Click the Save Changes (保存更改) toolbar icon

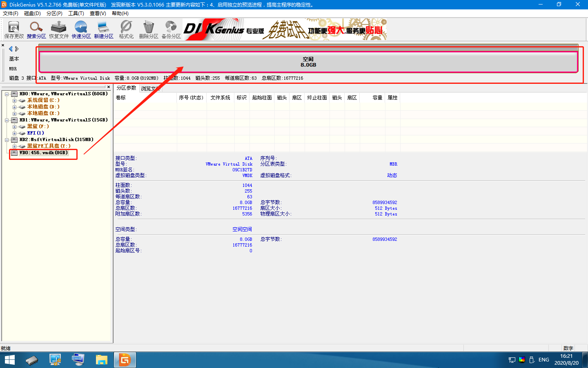point(14,29)
